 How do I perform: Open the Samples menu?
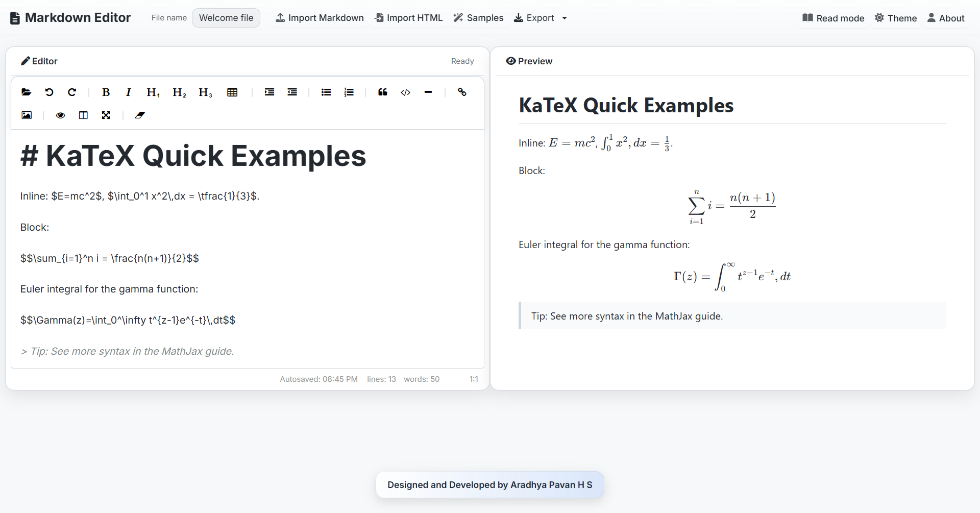pyautogui.click(x=479, y=18)
